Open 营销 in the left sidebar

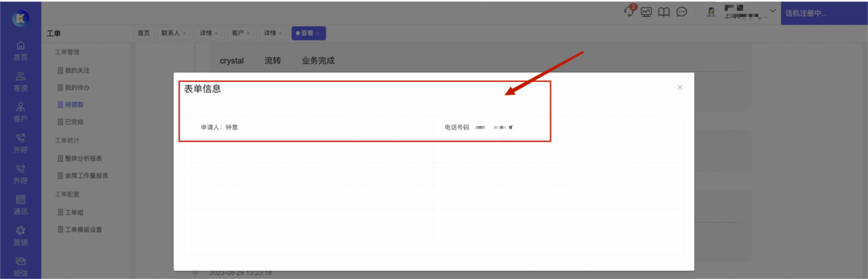20,236
